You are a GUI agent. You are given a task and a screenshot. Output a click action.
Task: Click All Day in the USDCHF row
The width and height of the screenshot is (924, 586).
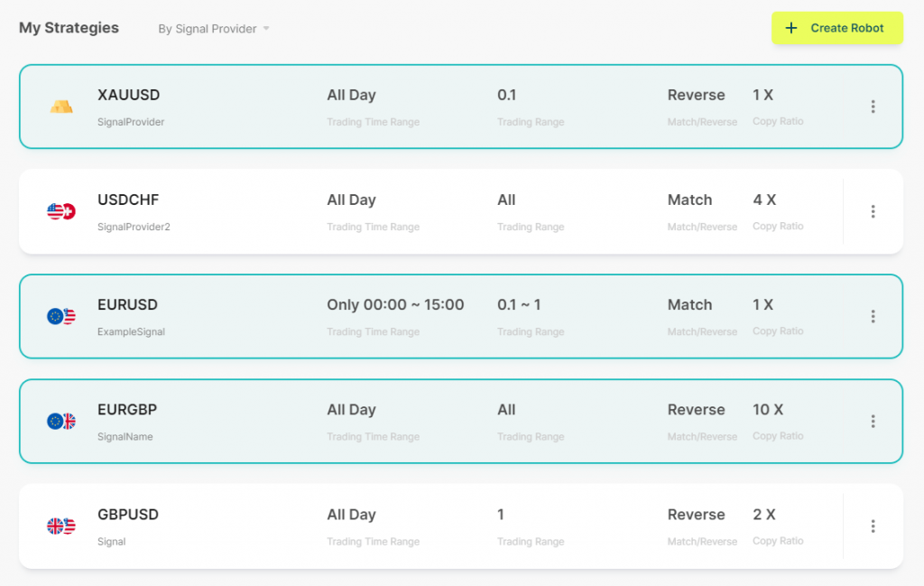(351, 200)
